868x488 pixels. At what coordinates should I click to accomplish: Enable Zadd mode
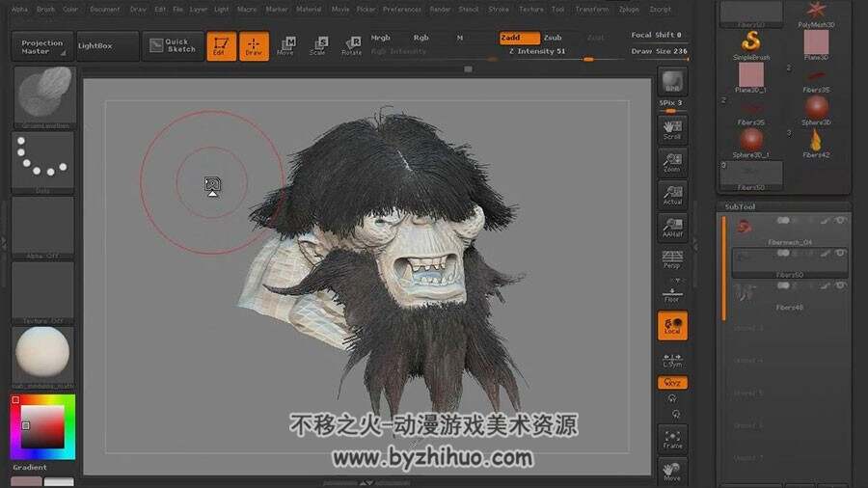519,38
